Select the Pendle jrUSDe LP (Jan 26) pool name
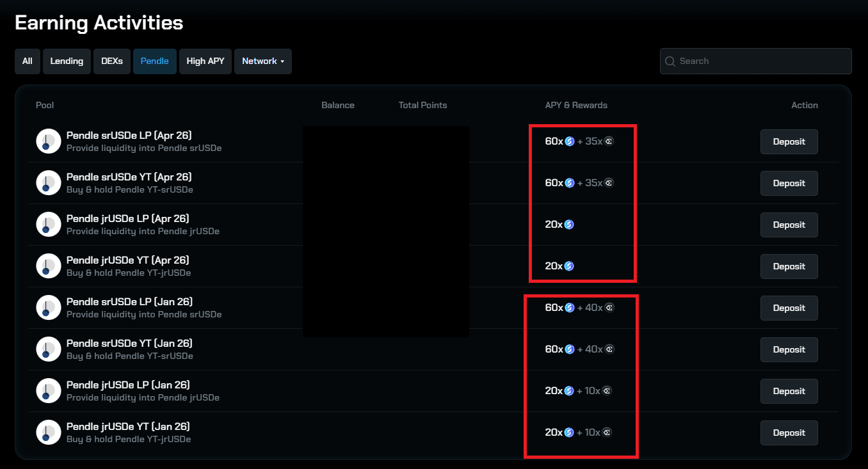 (128, 385)
